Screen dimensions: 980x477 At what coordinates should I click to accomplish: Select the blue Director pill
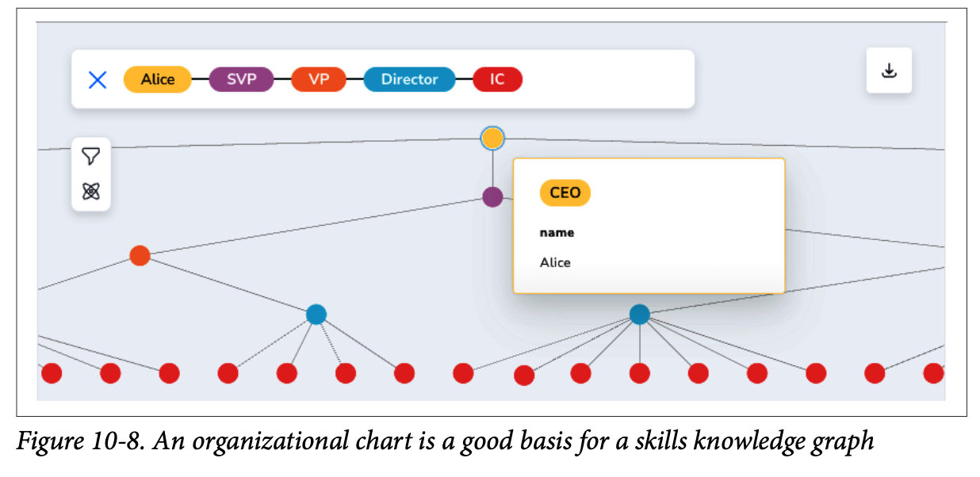pyautogui.click(x=409, y=79)
